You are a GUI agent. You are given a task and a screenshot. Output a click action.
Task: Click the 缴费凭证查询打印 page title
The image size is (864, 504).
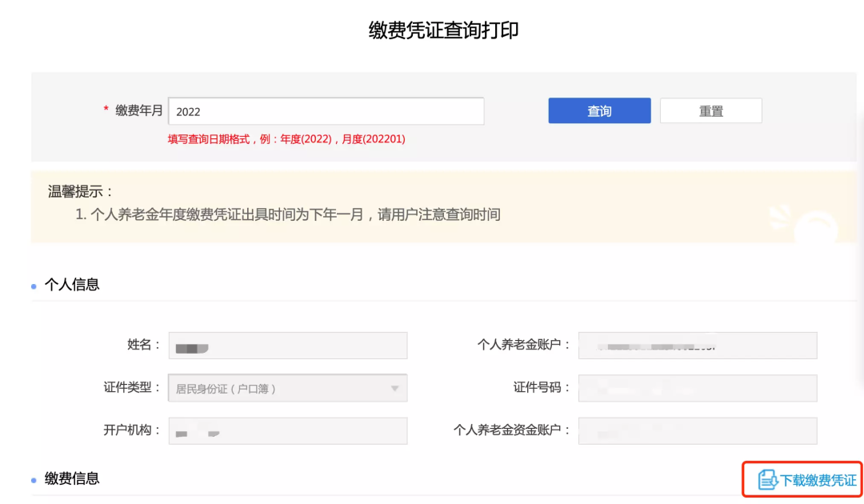click(443, 30)
